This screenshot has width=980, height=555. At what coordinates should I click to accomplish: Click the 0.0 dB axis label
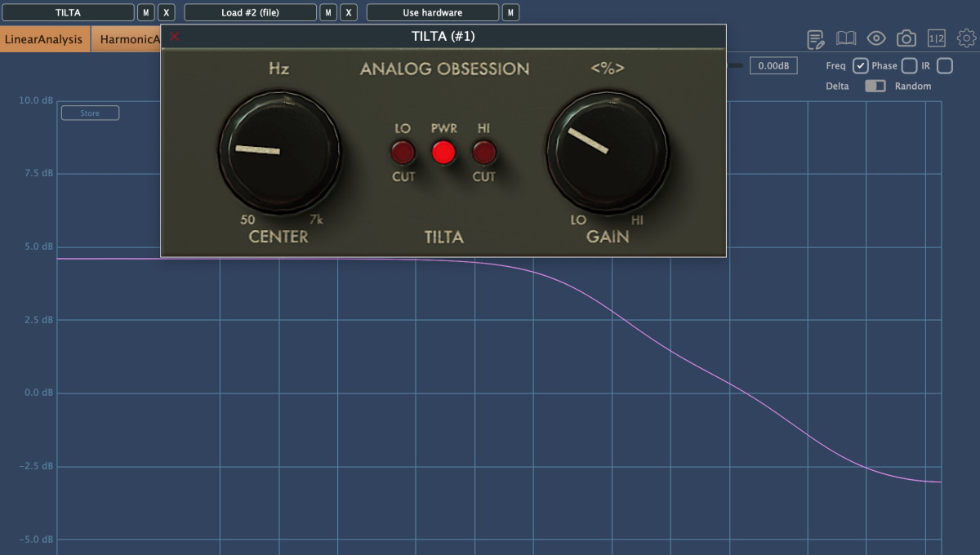tap(38, 393)
